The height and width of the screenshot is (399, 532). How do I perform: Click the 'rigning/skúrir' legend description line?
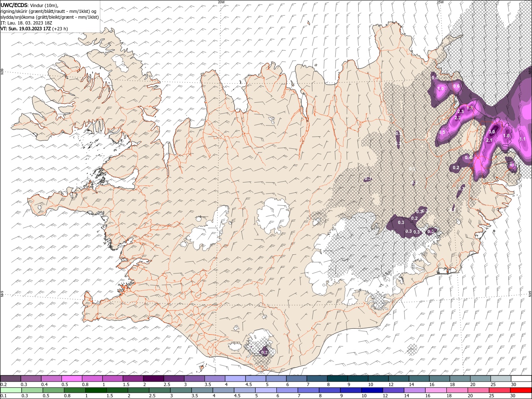point(49,11)
